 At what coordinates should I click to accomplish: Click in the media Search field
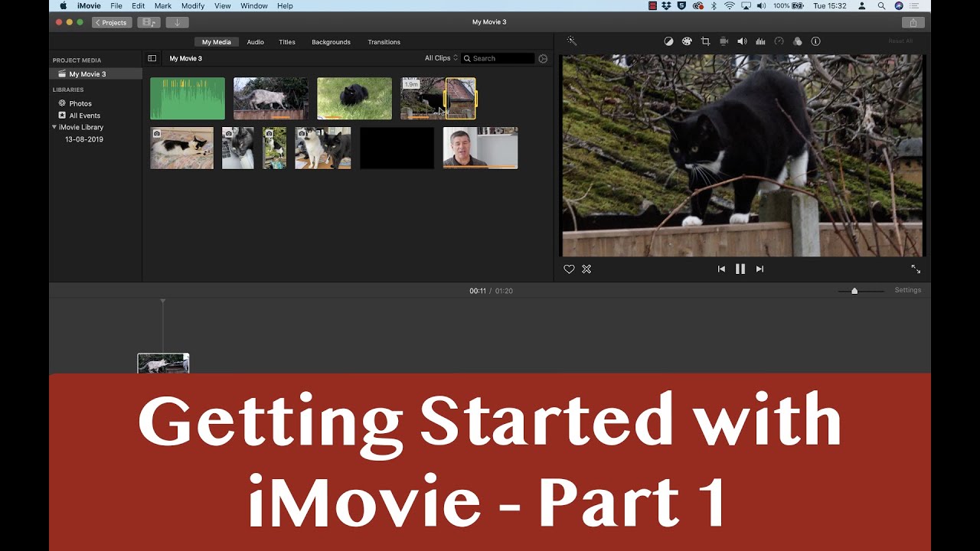click(498, 58)
